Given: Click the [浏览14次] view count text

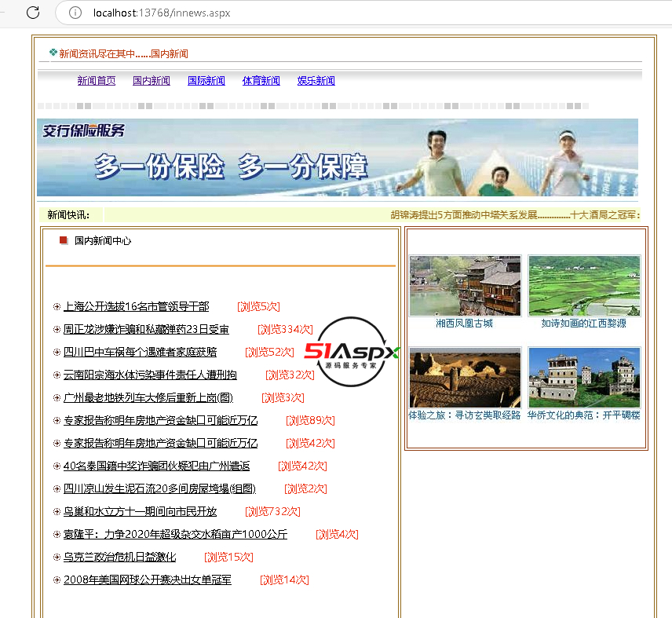Looking at the screenshot, I should pos(284,580).
